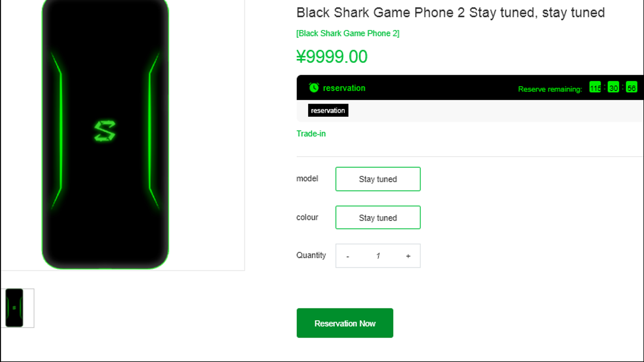644x362 pixels.
Task: Click the countdown hours box
Action: click(595, 87)
